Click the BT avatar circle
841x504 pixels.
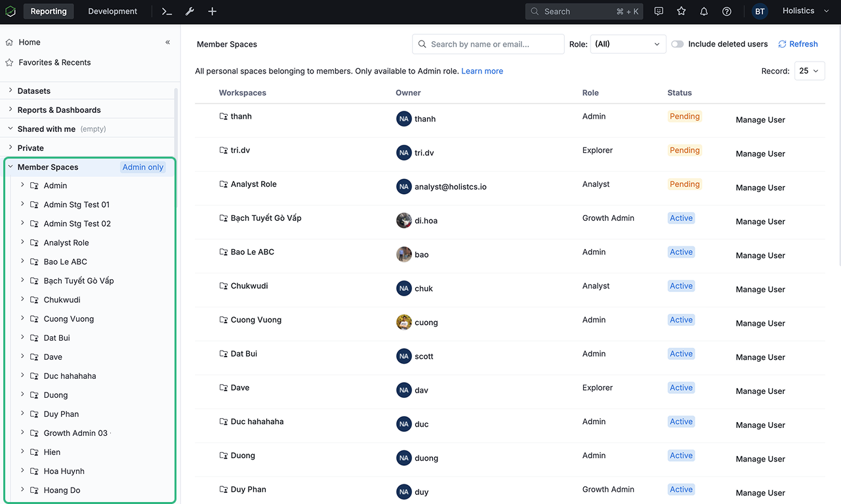coord(760,11)
